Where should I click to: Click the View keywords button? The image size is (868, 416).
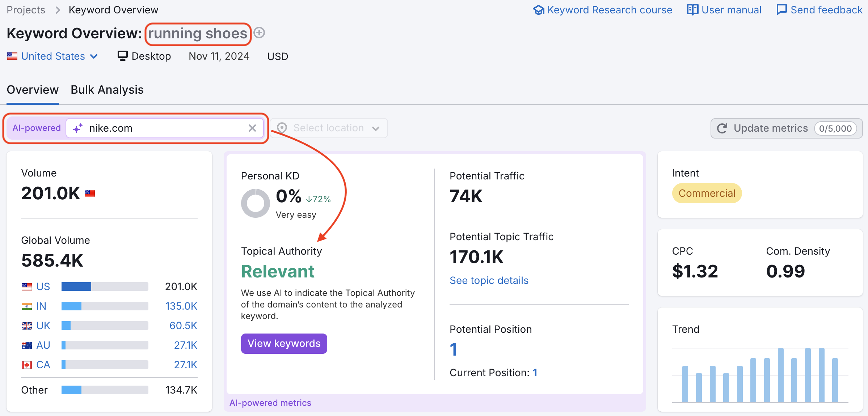tap(284, 343)
